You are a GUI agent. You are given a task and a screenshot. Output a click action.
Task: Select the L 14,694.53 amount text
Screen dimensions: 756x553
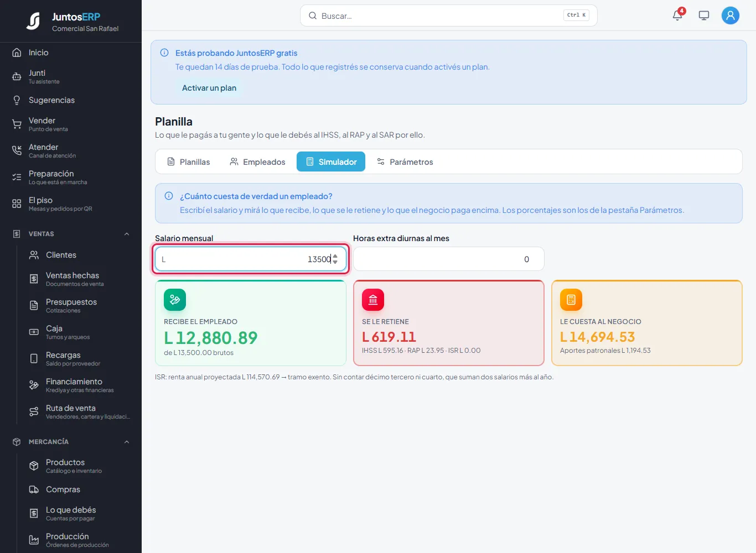click(x=598, y=337)
